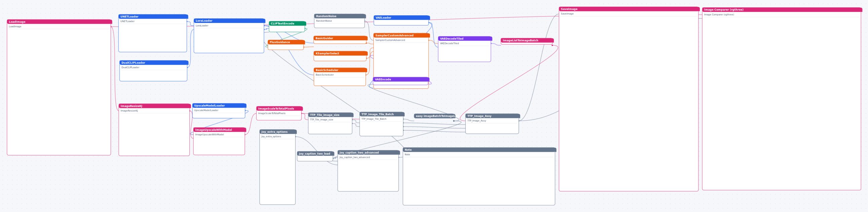
Task: Click the "ImageUpscaleWithModel" node header
Action: coord(220,130)
